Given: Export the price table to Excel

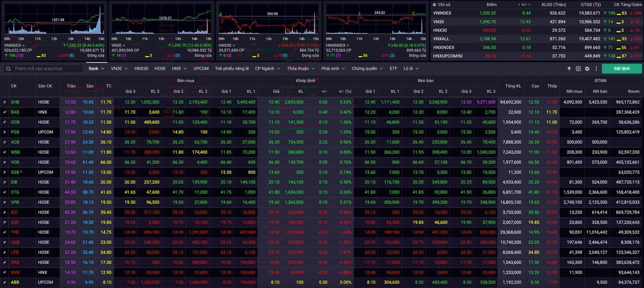Looking at the screenshot, I should click(x=578, y=69).
